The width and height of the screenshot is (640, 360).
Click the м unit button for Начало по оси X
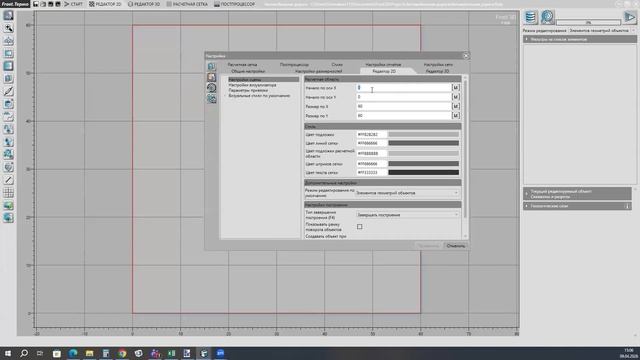(456, 87)
